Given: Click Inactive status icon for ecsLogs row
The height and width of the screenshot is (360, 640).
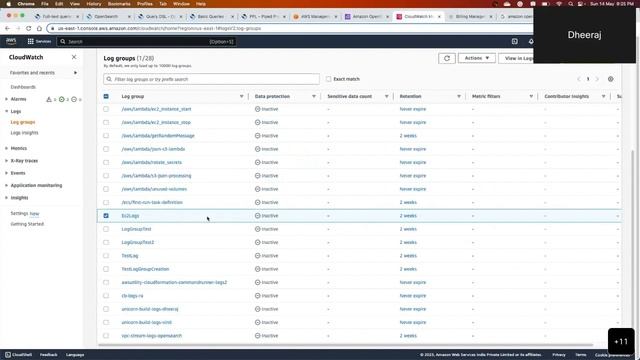Looking at the screenshot, I should (258, 216).
